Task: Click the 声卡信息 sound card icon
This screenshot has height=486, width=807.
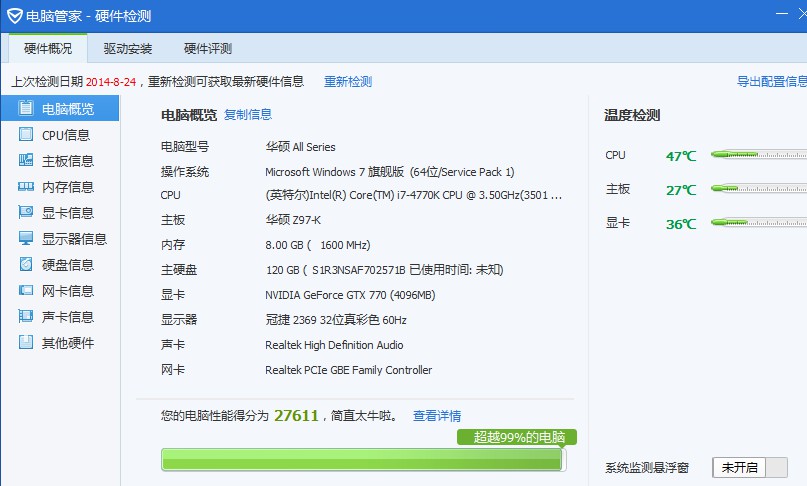Action: pyautogui.click(x=26, y=316)
